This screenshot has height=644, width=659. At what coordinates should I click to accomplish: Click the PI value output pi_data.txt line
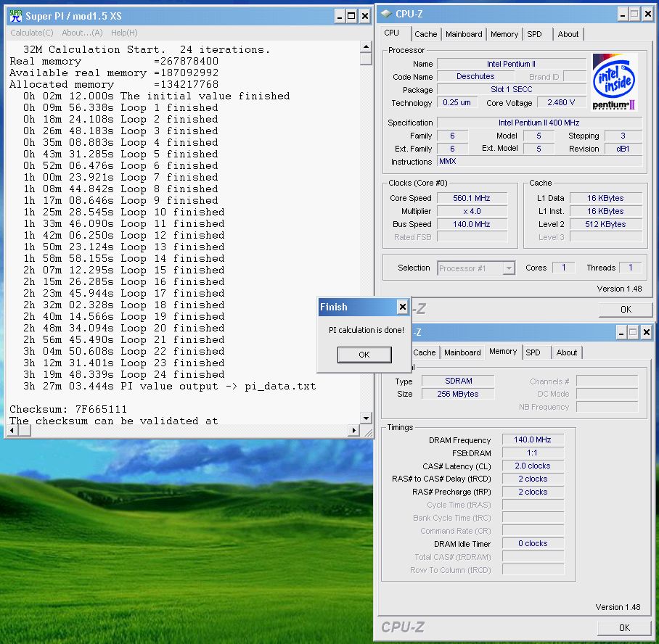click(170, 386)
